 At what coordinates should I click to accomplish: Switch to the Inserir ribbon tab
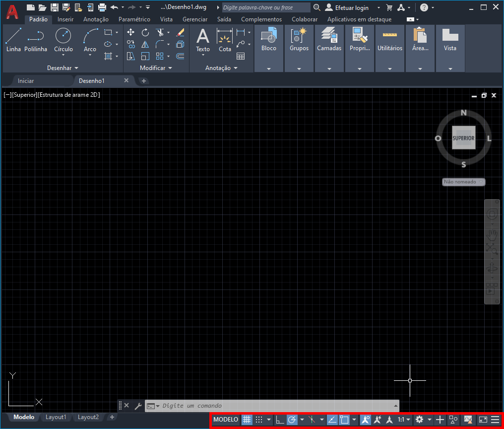click(65, 19)
